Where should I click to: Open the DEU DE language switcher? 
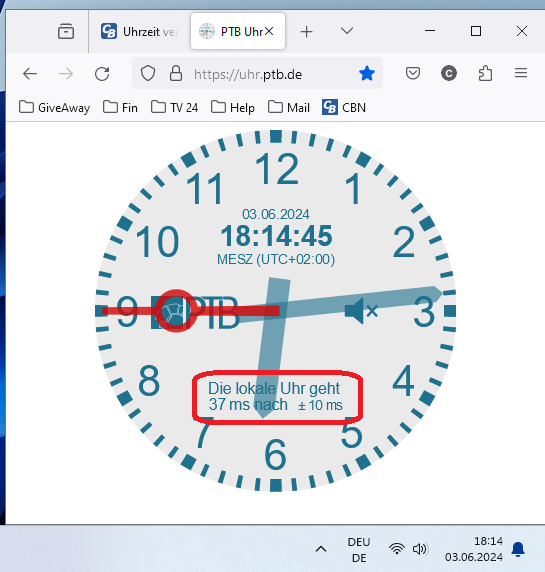coord(359,550)
